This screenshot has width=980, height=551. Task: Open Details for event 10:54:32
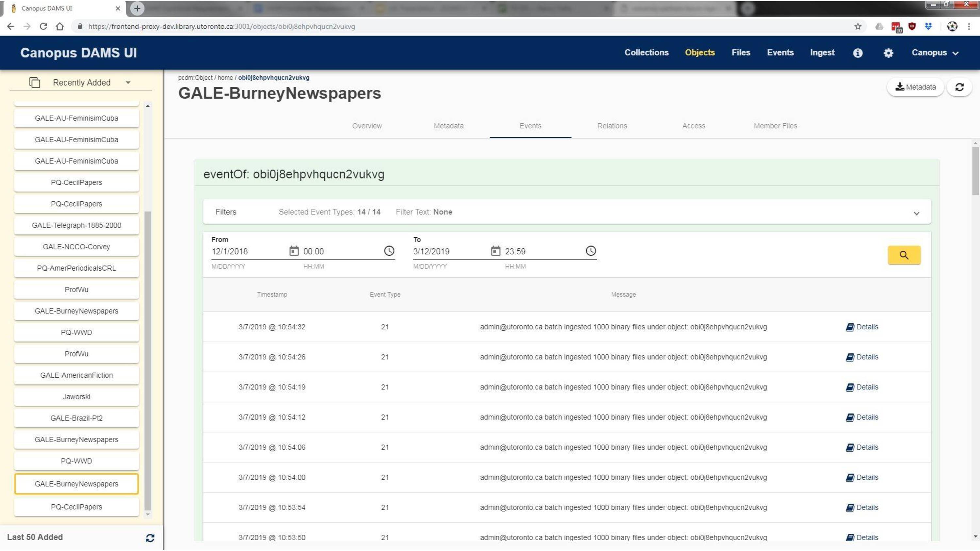pyautogui.click(x=862, y=327)
